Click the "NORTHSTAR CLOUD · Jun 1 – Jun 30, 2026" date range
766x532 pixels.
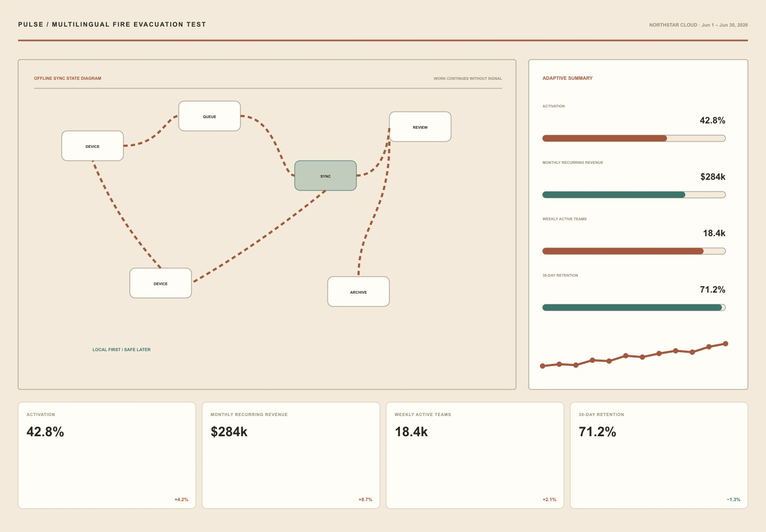click(698, 25)
